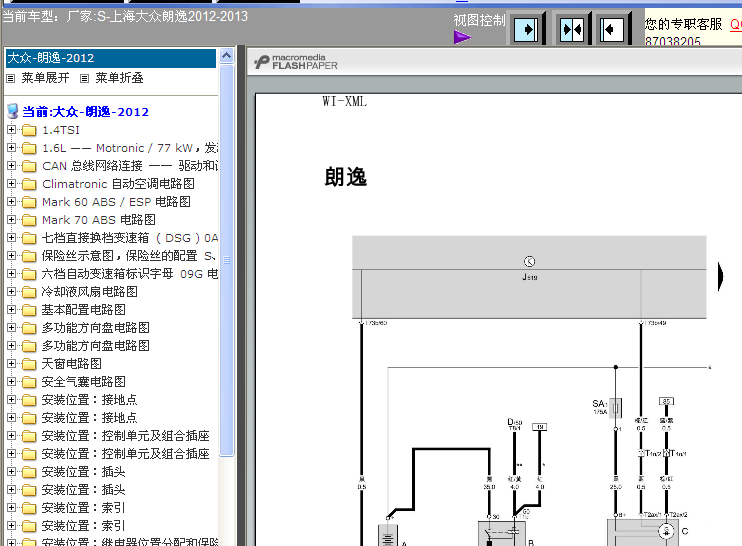
Task: Open the first 安装位置：控制单元及组合插座 item
Action: pyautogui.click(x=125, y=436)
